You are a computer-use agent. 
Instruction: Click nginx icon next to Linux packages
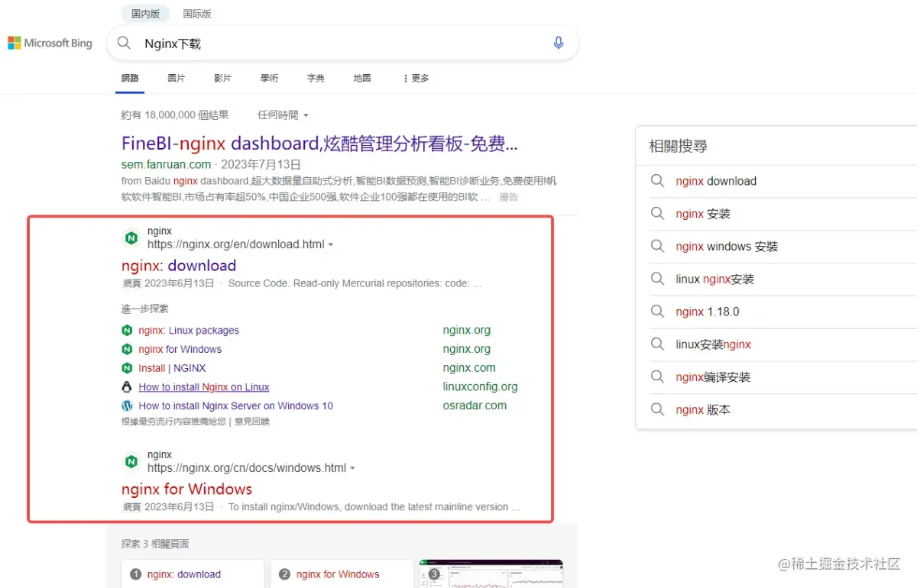(127, 331)
